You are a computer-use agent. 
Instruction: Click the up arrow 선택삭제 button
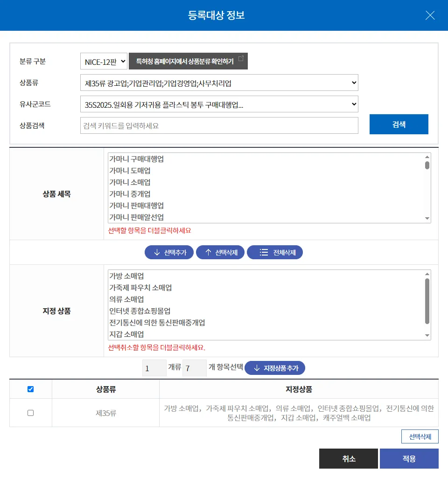[220, 253]
